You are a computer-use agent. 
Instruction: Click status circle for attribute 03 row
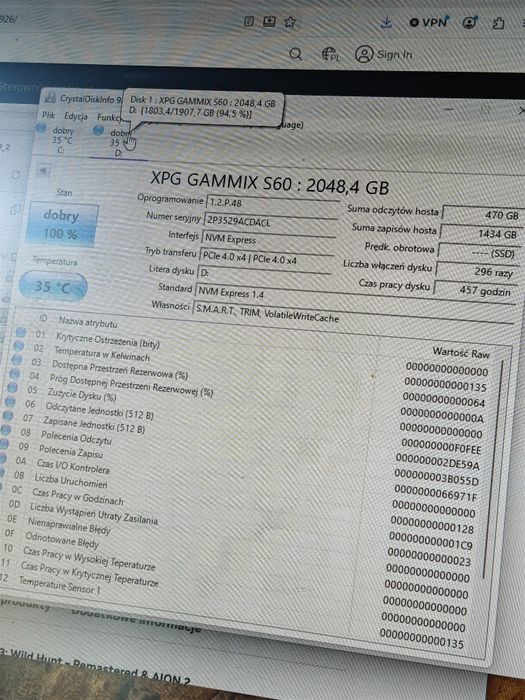coord(17,359)
